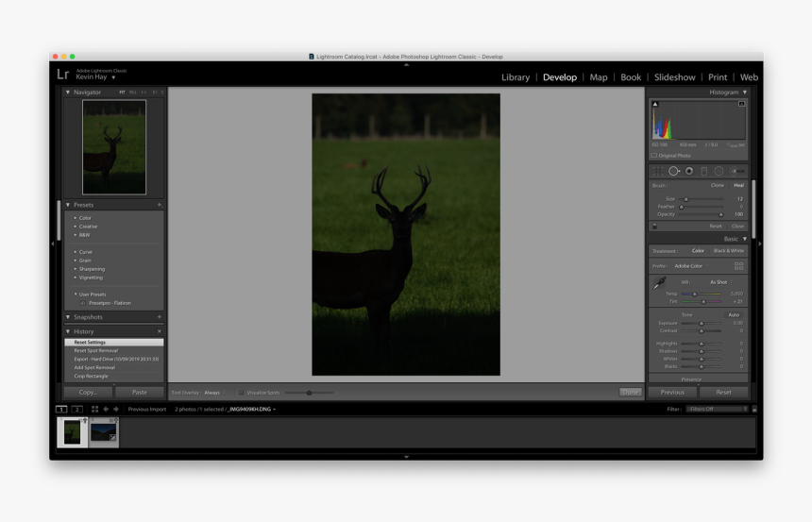The image size is (812, 522).
Task: Switch to the Slideshow module
Action: point(675,77)
